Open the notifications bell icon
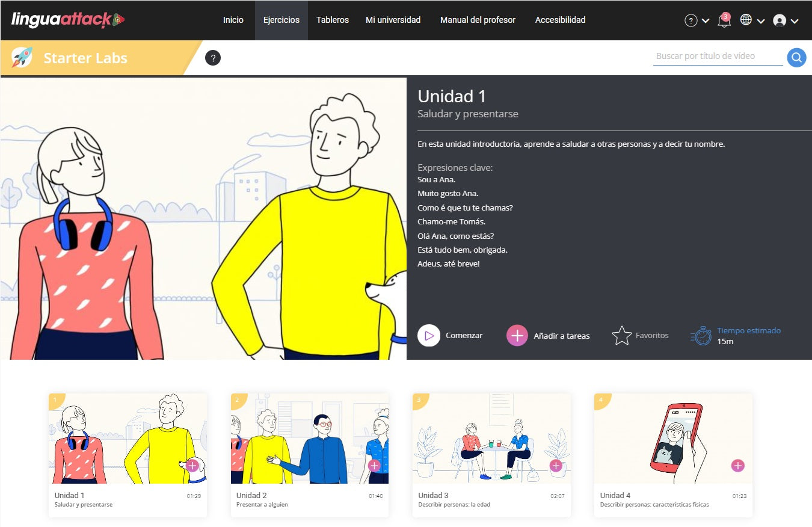The height and width of the screenshot is (527, 812). (724, 20)
